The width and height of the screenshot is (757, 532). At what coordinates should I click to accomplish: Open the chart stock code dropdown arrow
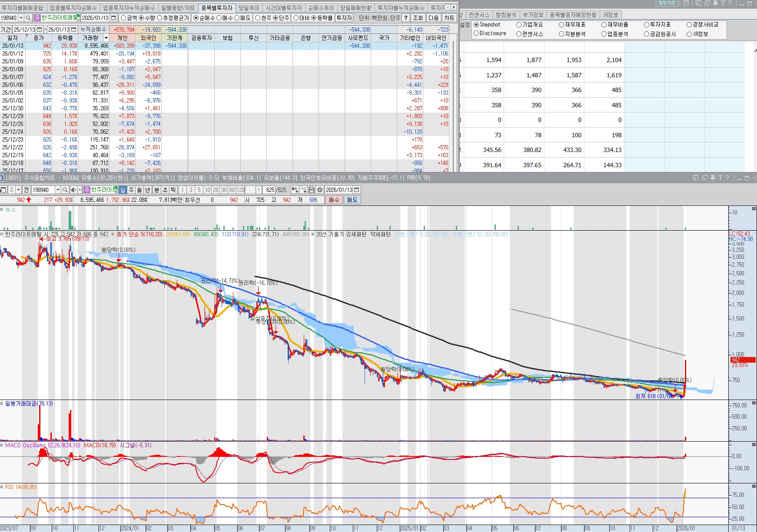pyautogui.click(x=58, y=190)
